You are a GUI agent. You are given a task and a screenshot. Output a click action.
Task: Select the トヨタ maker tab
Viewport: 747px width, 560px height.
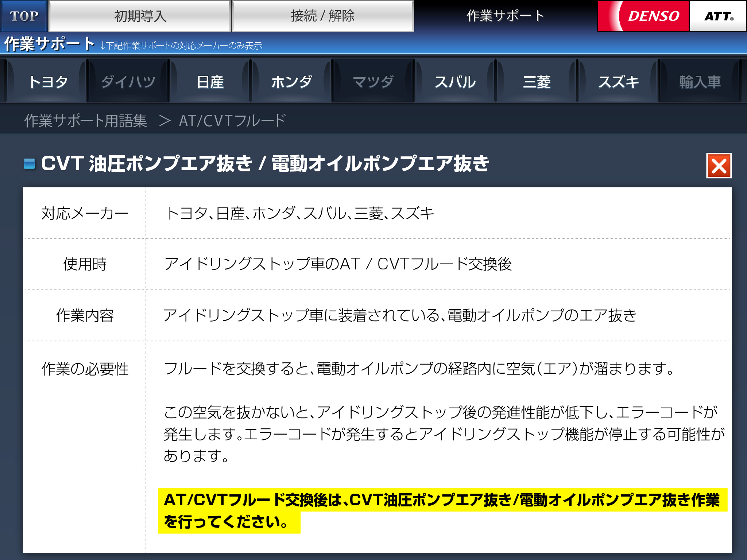click(x=48, y=82)
